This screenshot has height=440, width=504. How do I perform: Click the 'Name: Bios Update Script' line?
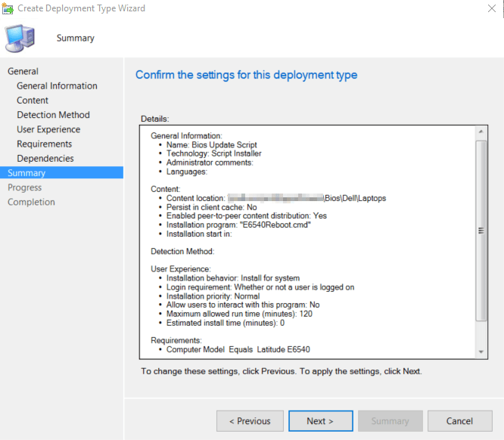(x=211, y=145)
